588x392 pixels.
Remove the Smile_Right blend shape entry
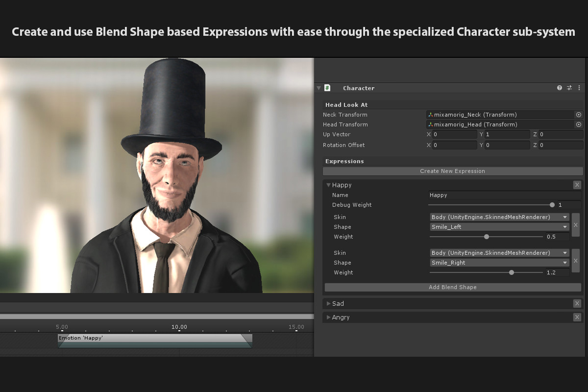pos(576,261)
